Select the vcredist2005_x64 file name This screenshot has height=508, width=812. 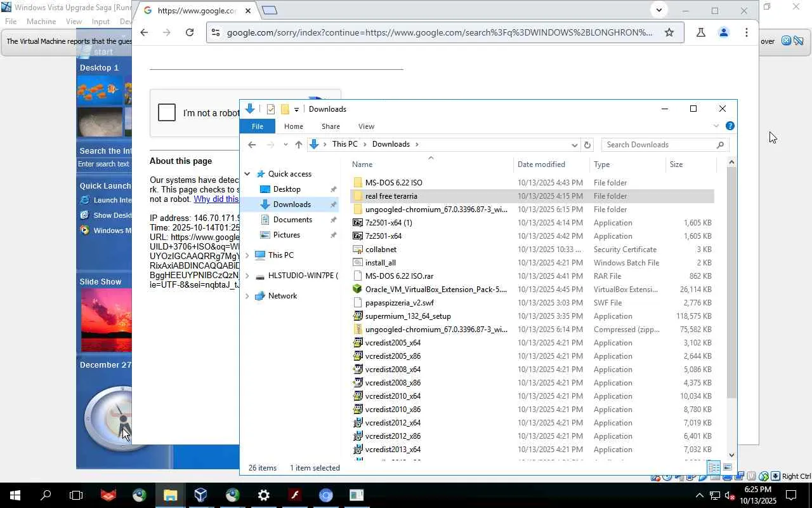393,343
